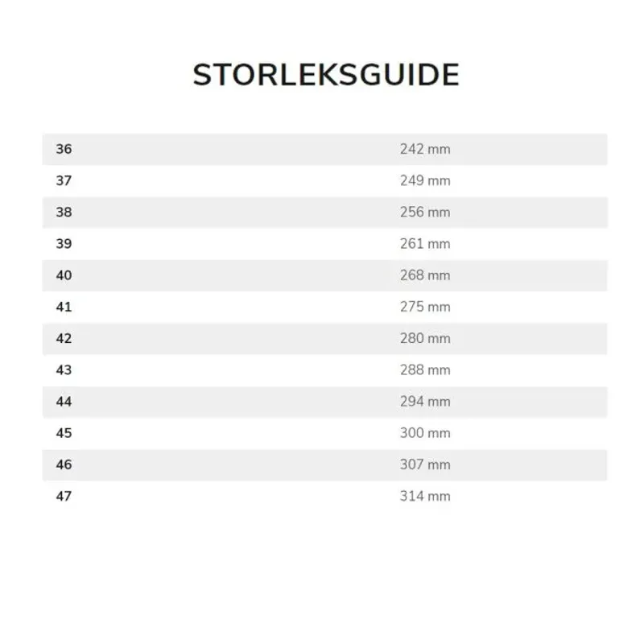Select the size 36 row label
This screenshot has width=644, height=644.
click(64, 149)
